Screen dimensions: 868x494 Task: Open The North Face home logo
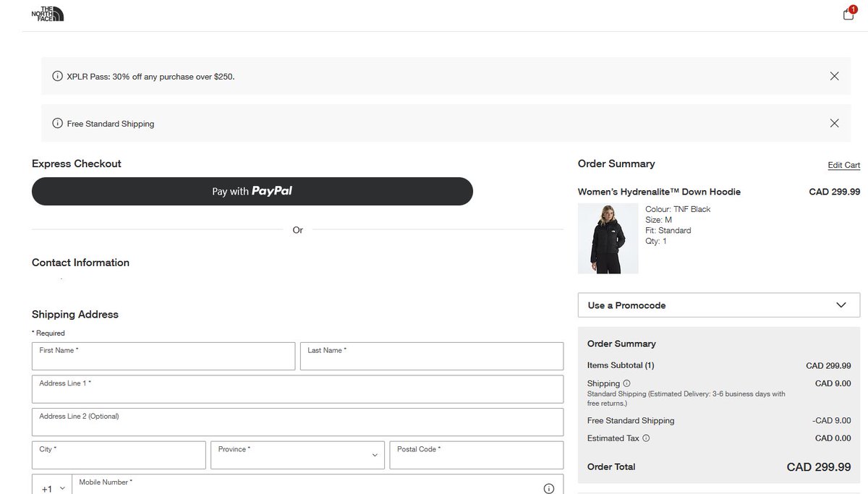[x=48, y=13]
